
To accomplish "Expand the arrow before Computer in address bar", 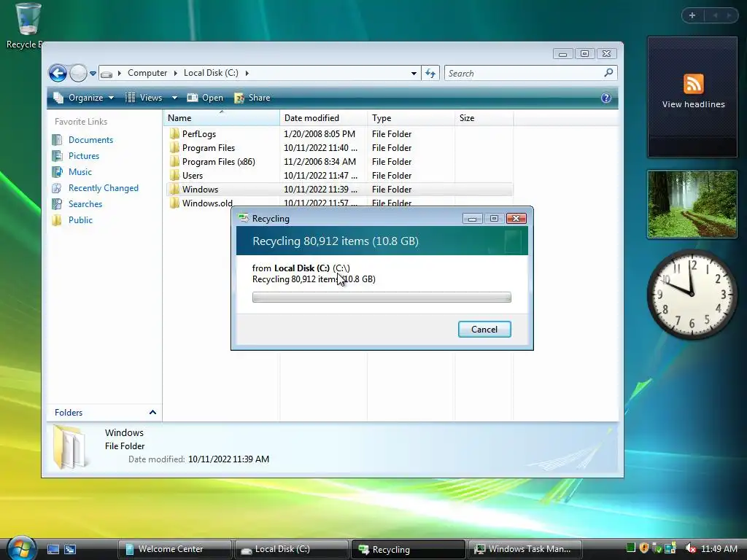I will [119, 74].
